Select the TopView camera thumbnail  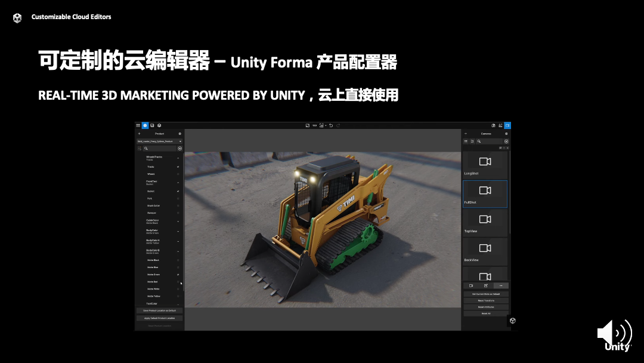[x=485, y=223]
